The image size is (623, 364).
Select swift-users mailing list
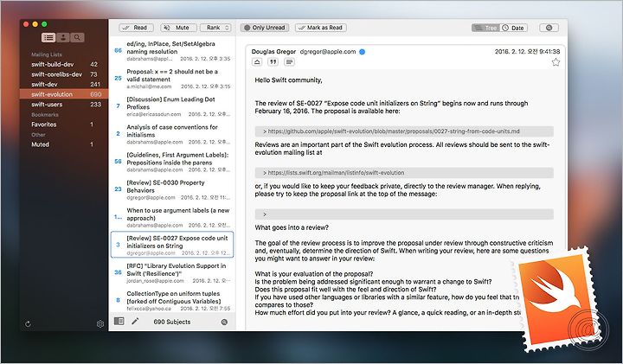pyautogui.click(x=64, y=105)
